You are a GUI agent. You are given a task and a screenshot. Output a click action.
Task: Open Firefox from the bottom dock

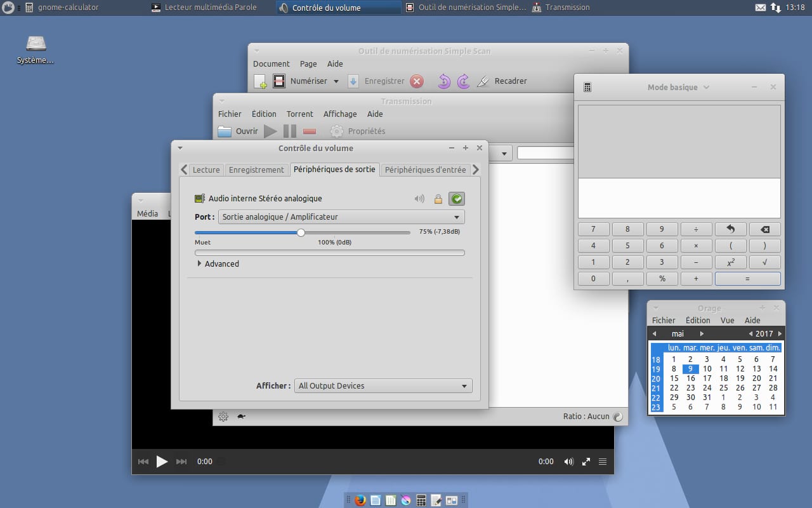coord(360,500)
